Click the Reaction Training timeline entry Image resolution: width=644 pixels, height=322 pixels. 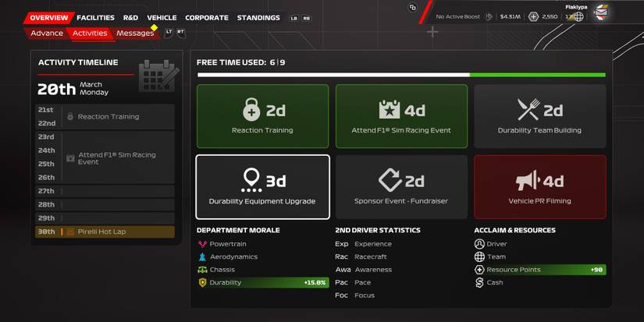point(105,116)
